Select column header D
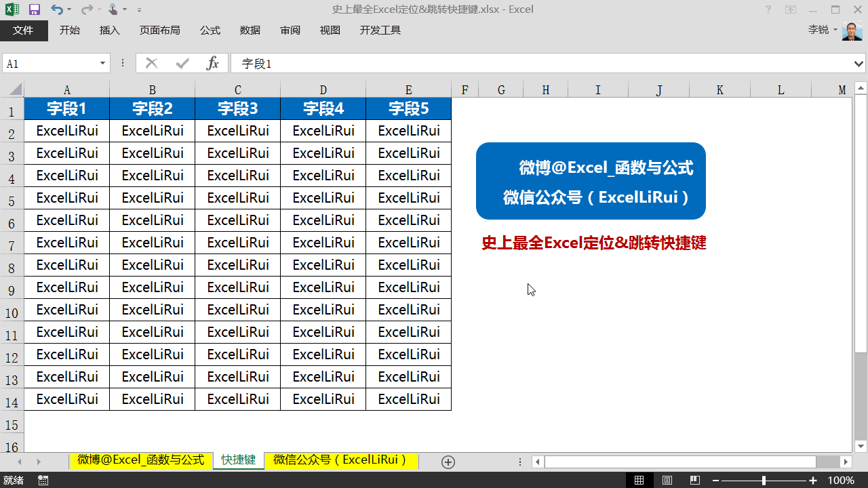Viewport: 868px width, 488px height. click(x=323, y=89)
